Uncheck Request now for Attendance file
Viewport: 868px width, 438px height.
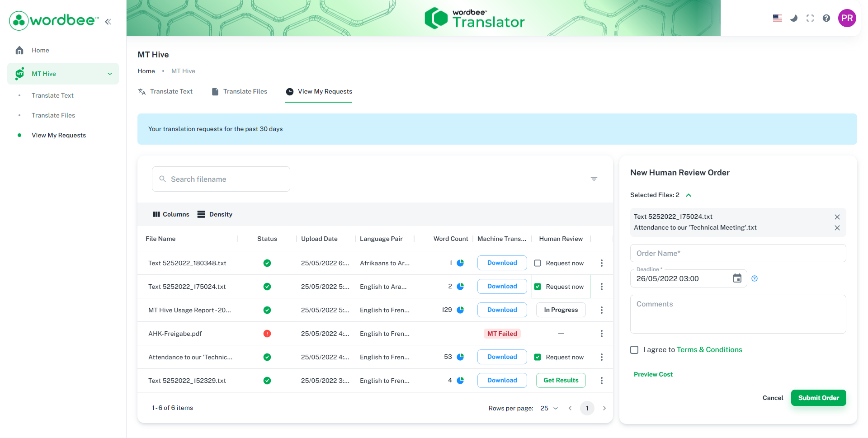coord(538,357)
